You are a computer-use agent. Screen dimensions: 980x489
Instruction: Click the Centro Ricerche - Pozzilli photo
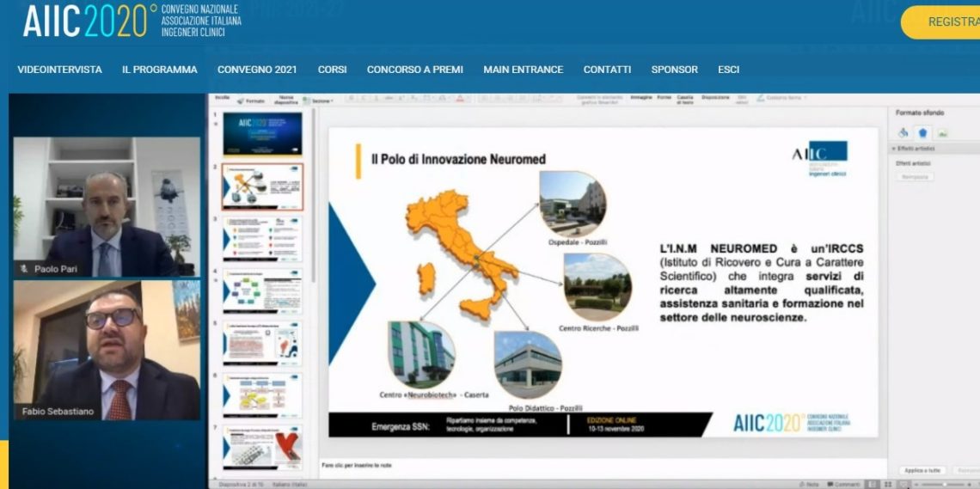[597, 287]
